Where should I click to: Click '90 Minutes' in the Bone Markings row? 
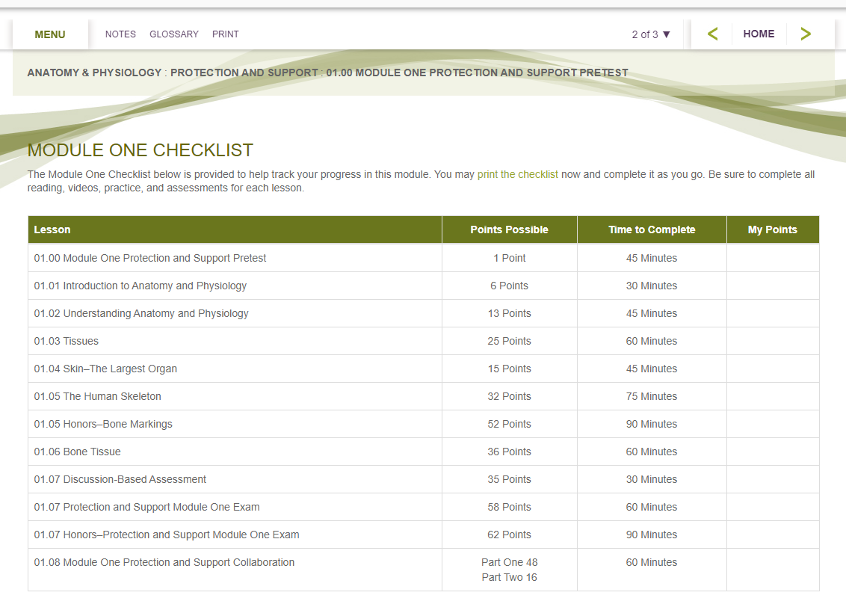click(652, 424)
